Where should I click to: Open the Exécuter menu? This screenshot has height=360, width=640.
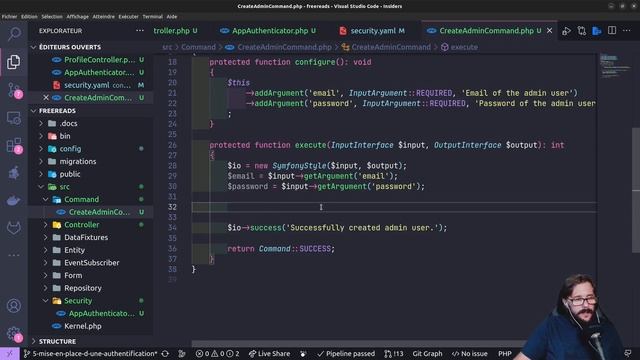pyautogui.click(x=129, y=17)
